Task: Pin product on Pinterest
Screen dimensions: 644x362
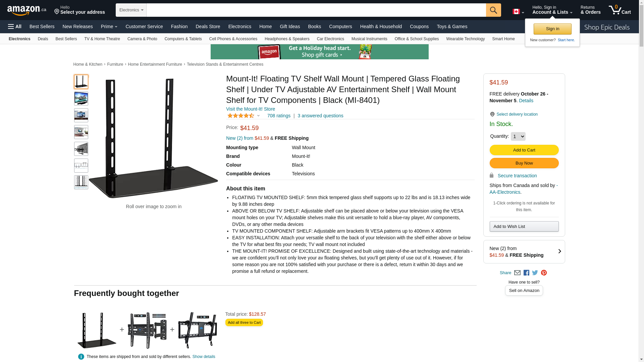Action: coord(544,273)
